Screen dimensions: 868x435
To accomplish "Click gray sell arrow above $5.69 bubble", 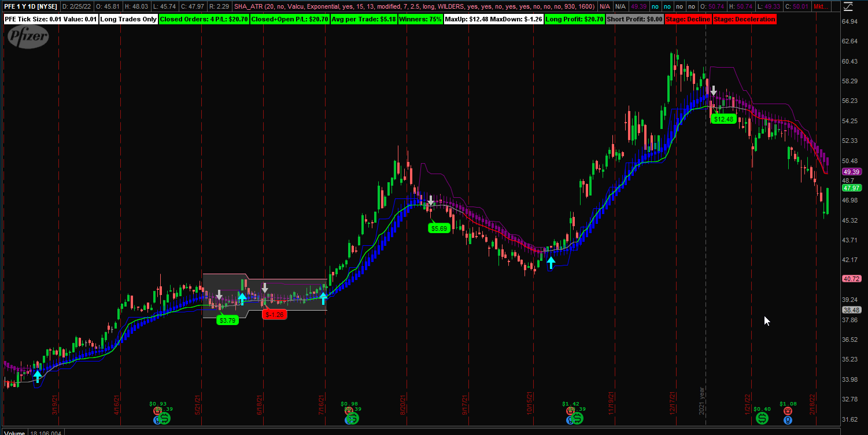I will [x=430, y=201].
